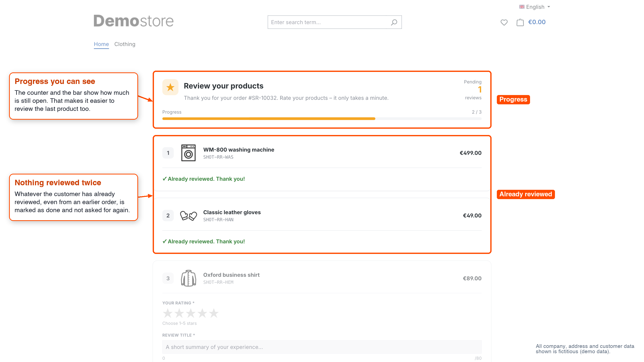Screen dimensions: 644x362
Task: Click the Demostore logo
Action: (x=134, y=21)
